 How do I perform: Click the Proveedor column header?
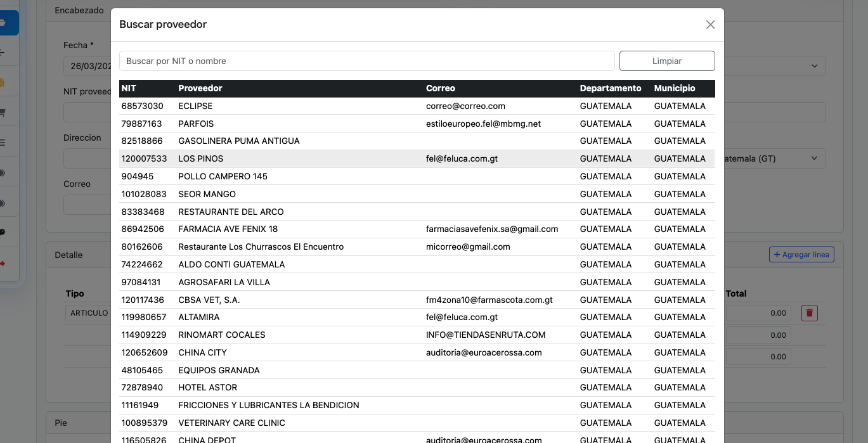click(200, 89)
